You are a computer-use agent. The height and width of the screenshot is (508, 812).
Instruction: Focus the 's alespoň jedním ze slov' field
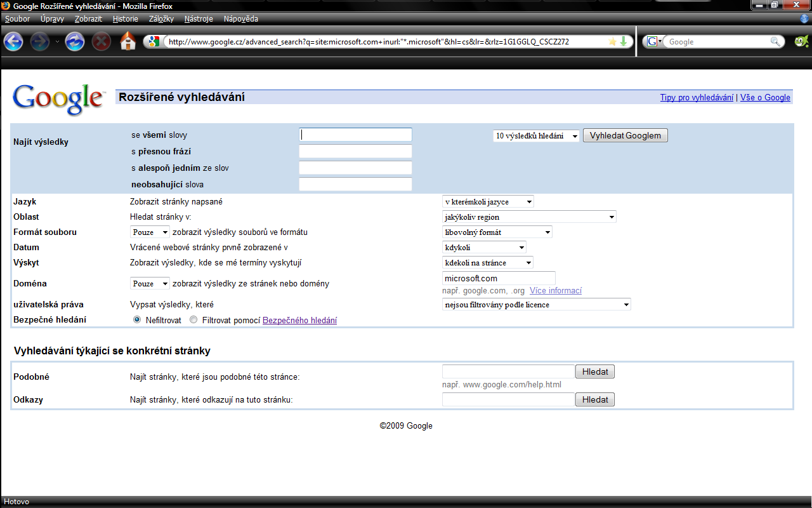tap(355, 168)
